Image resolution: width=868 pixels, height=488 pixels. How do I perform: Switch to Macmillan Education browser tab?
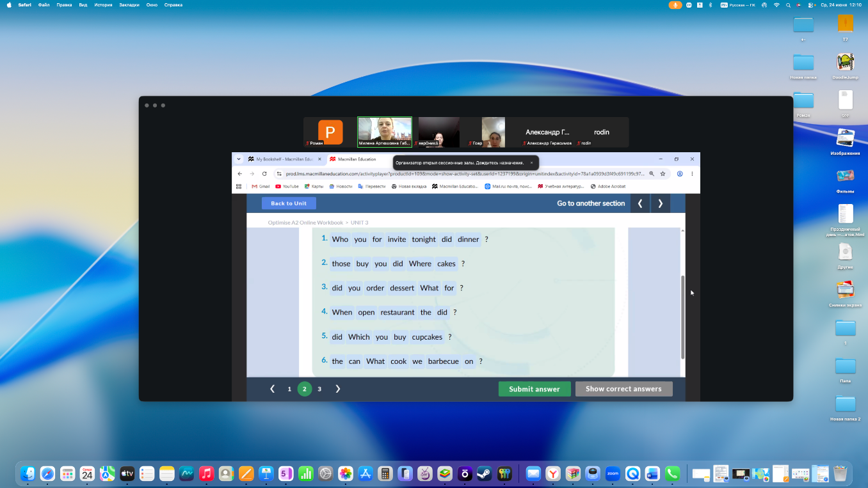coord(357,159)
